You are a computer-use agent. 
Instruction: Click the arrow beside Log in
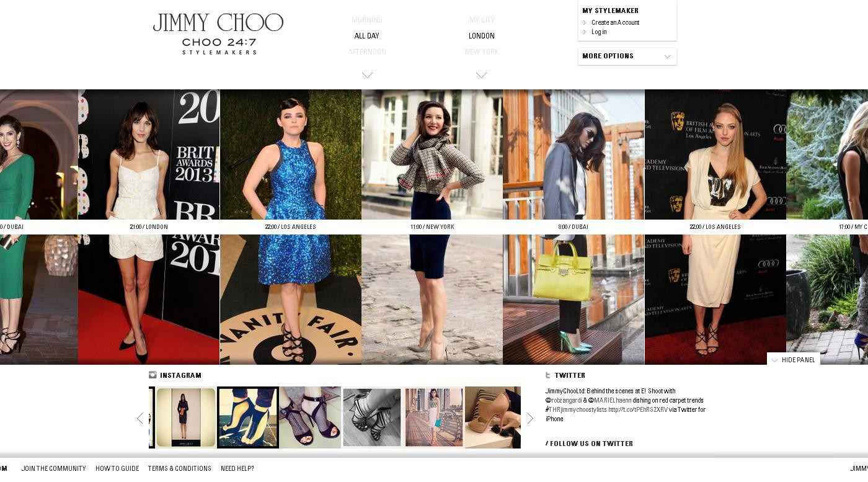(x=585, y=32)
